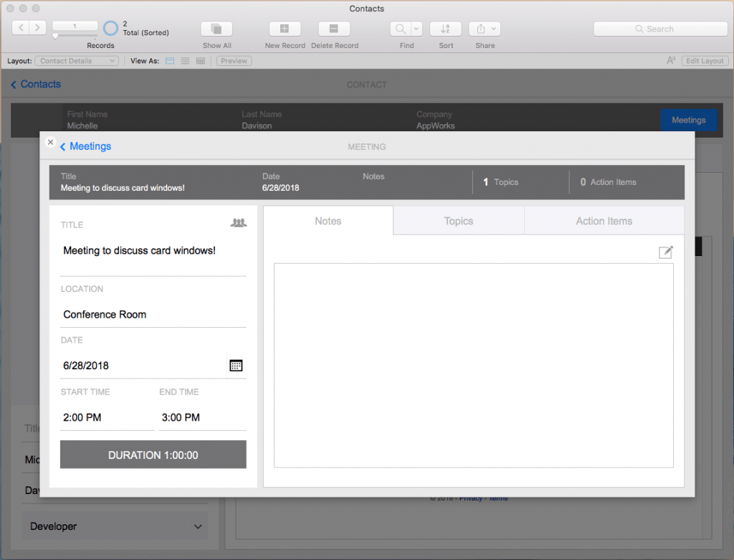
Task: Click the text formatting Aa icon
Action: (x=671, y=60)
